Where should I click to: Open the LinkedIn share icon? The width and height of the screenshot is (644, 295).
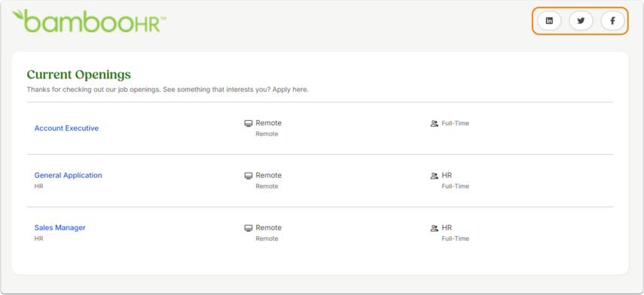coord(549,21)
